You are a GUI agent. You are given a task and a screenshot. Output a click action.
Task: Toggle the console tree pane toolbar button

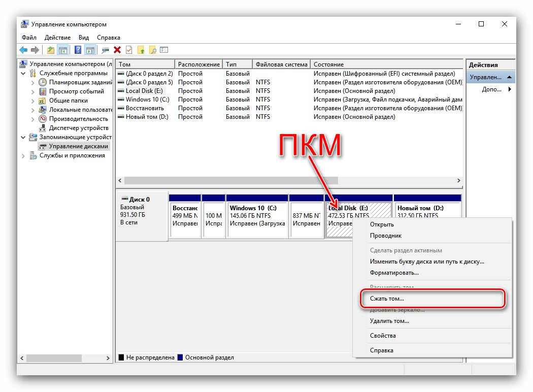63,50
